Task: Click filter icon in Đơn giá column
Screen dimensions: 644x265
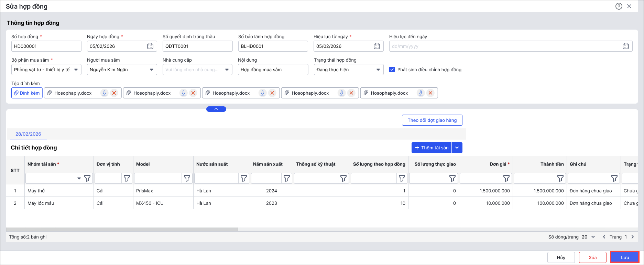Action: coord(506,178)
